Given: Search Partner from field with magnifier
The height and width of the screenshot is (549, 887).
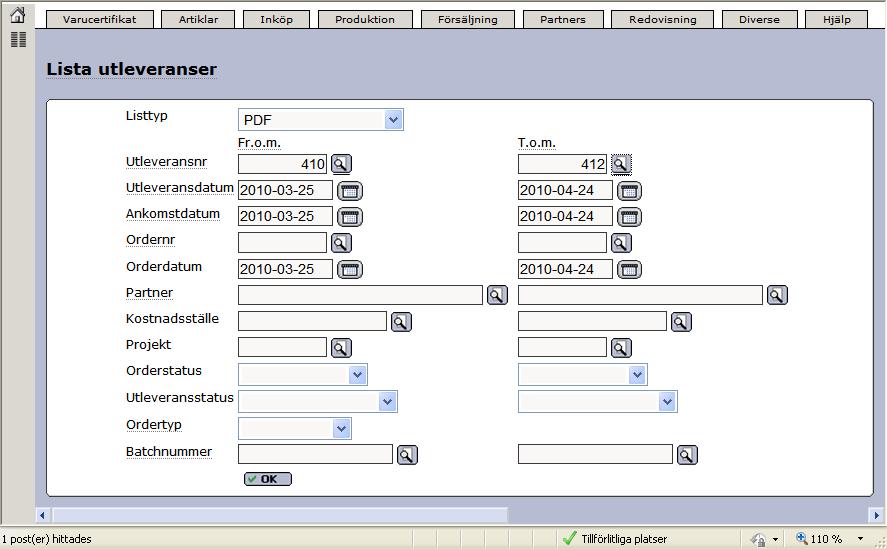Looking at the screenshot, I should [x=497, y=295].
